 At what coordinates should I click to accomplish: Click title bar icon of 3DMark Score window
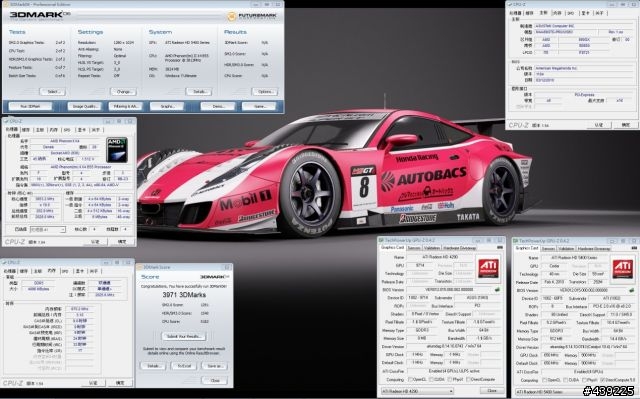140,267
